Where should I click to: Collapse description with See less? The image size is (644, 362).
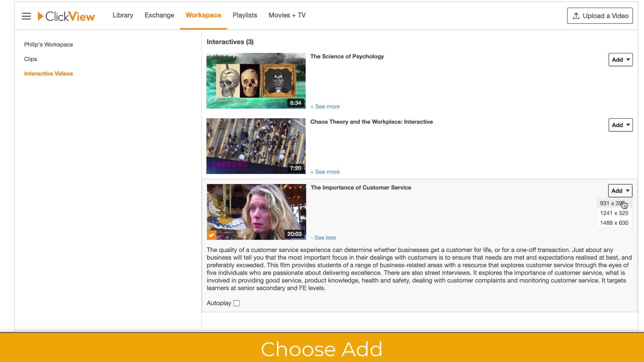tap(323, 238)
